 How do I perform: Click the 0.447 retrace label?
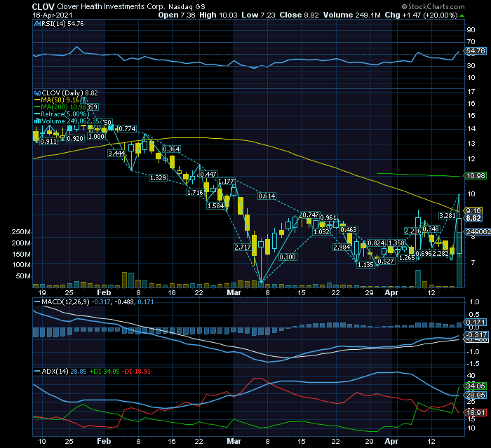(x=208, y=174)
